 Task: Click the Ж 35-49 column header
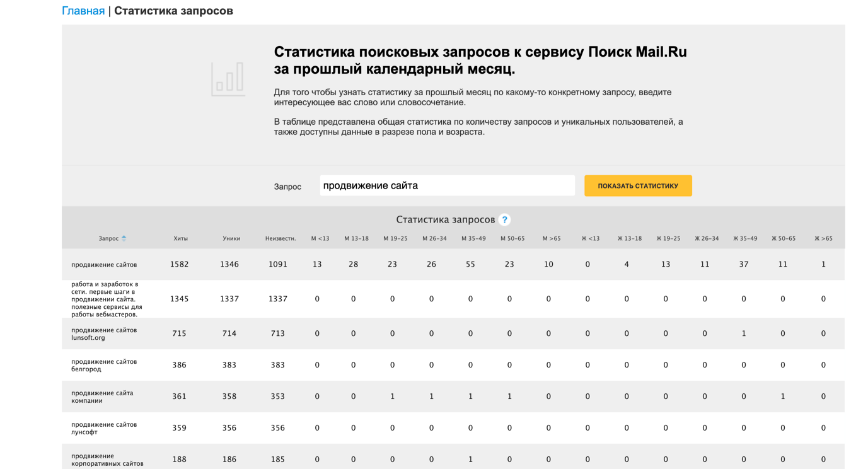(x=745, y=238)
